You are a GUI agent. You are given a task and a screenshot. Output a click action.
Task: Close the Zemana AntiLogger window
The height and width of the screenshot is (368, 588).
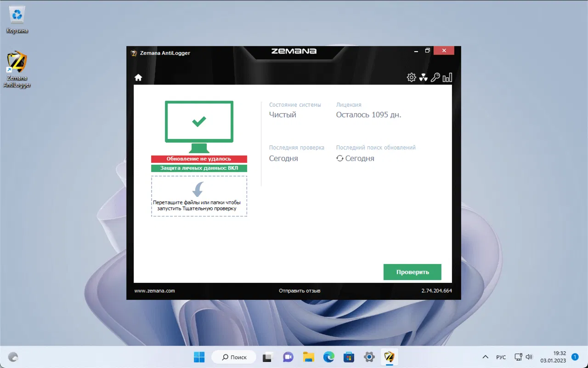click(x=444, y=51)
